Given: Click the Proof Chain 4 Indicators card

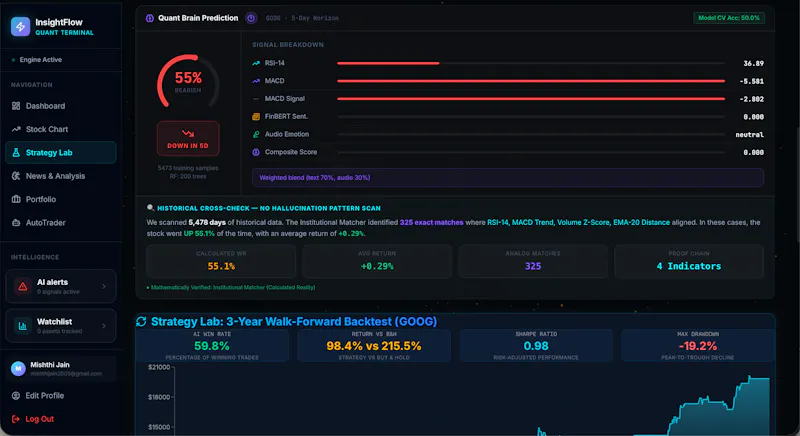Looking at the screenshot, I should 689,261.
